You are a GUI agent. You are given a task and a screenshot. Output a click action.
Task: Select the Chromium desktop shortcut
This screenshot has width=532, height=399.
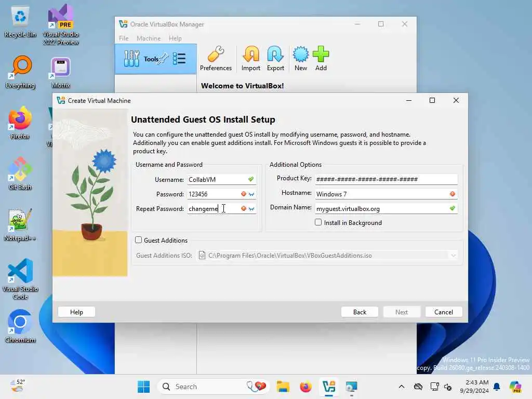(x=20, y=326)
